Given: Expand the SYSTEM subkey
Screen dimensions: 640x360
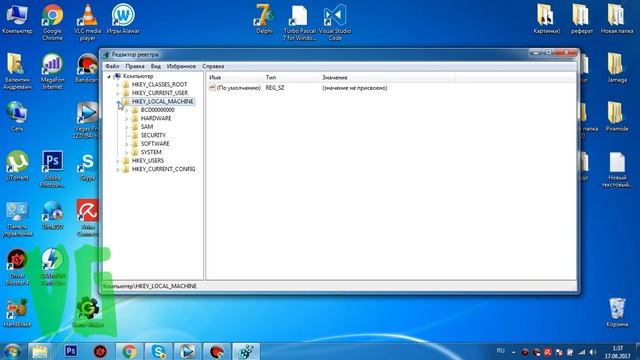Looking at the screenshot, I should tap(127, 152).
